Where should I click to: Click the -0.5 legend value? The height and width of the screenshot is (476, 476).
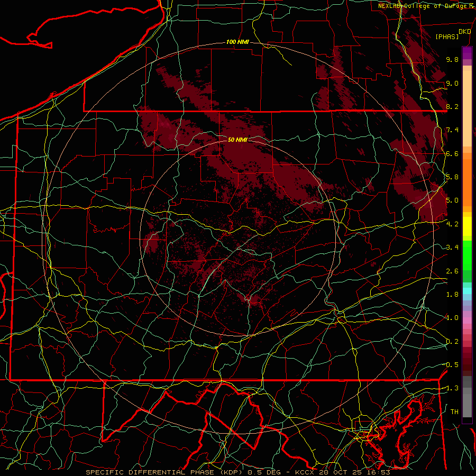[451, 365]
